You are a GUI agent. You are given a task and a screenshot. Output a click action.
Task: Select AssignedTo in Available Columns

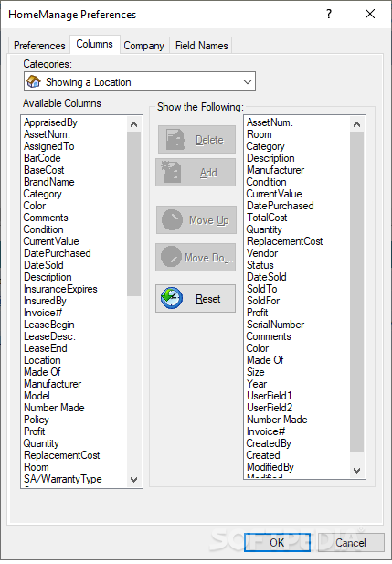(49, 146)
